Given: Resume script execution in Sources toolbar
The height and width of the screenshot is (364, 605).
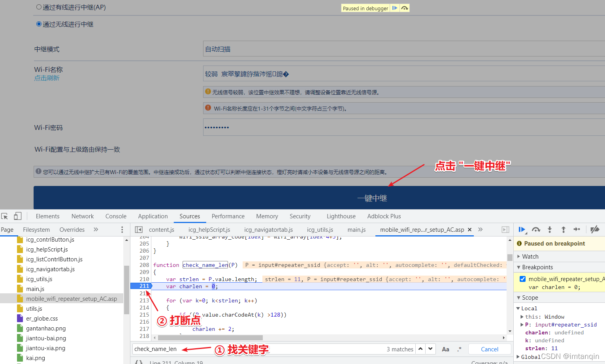Looking at the screenshot, I should click(522, 229).
